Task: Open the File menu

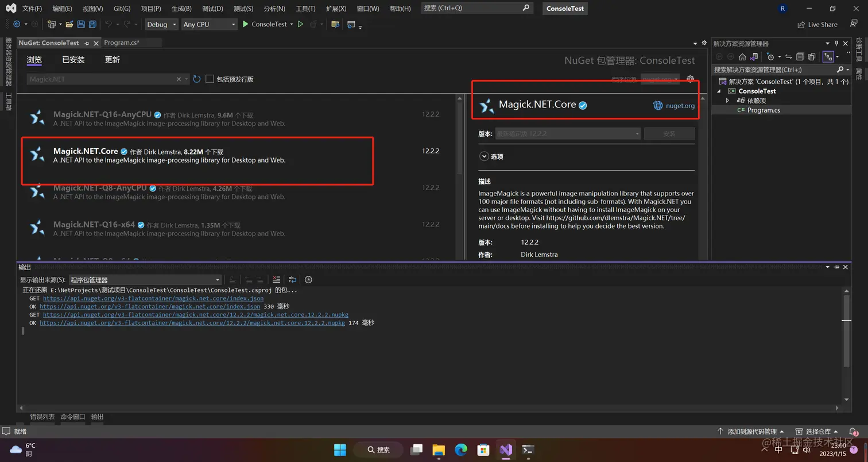Action: [32, 9]
